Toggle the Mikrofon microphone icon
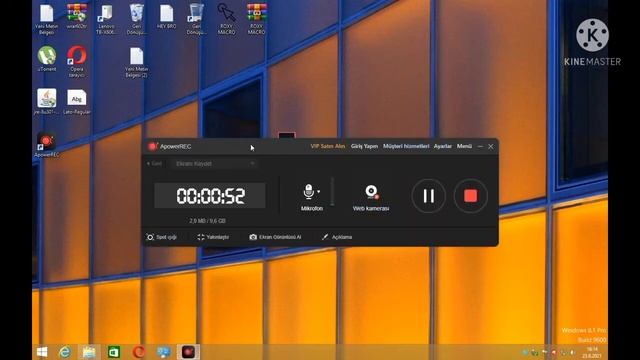The height and width of the screenshot is (360, 640). coord(309,191)
